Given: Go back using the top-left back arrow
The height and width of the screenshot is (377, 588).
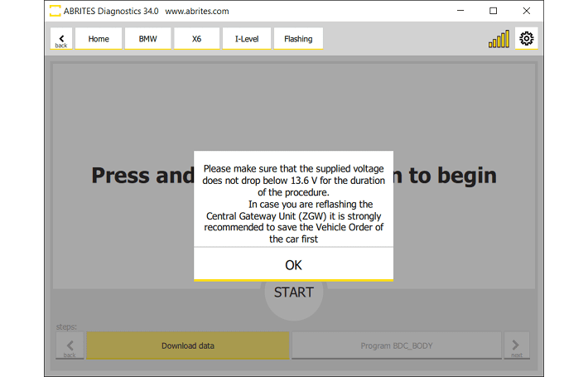Looking at the screenshot, I should [61, 39].
